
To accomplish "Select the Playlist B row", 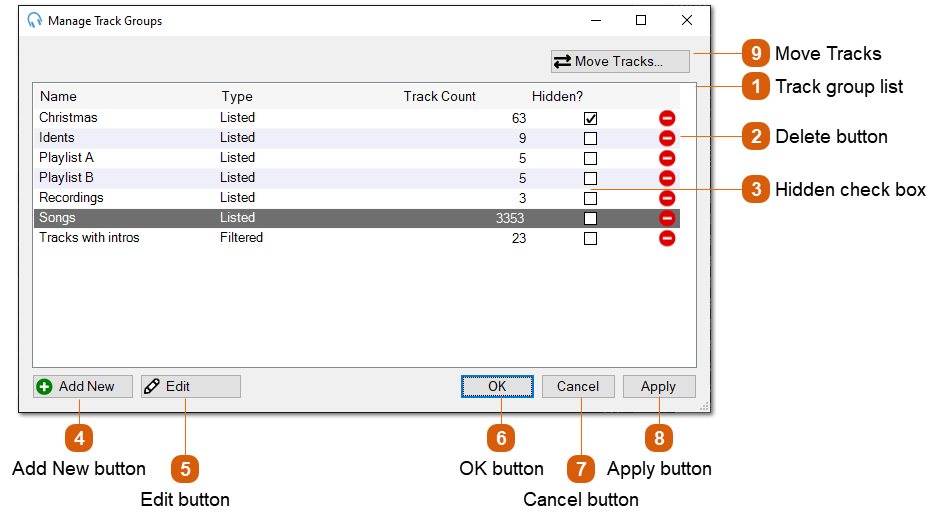I will tap(357, 178).
